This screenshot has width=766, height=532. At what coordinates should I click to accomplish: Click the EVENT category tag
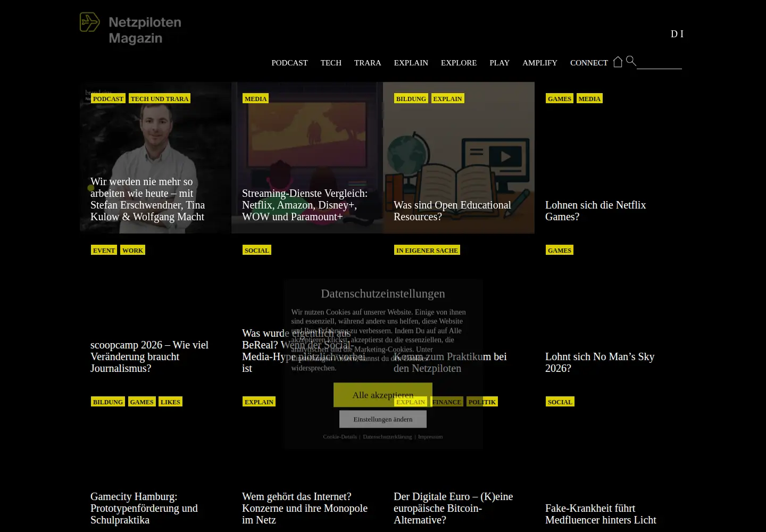tap(104, 250)
